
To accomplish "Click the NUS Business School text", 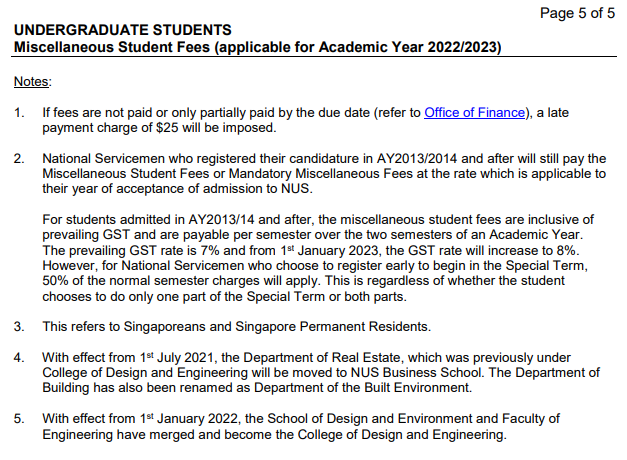I will 416,373.
